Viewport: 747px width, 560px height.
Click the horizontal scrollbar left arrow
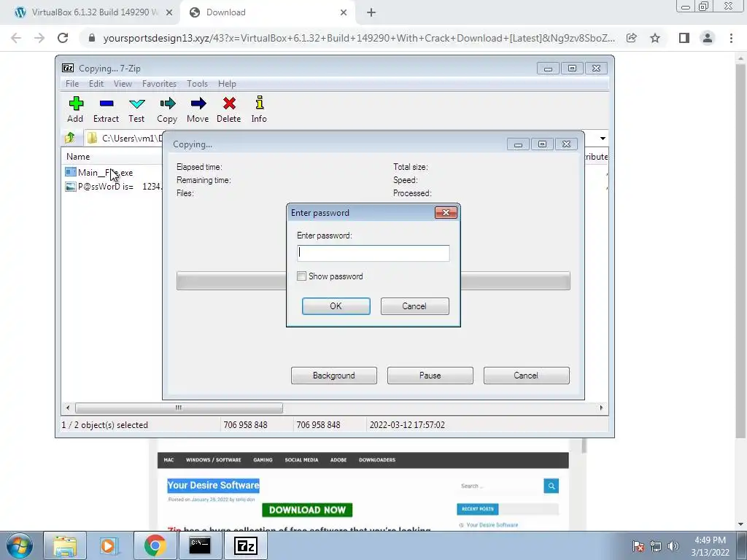(68, 408)
